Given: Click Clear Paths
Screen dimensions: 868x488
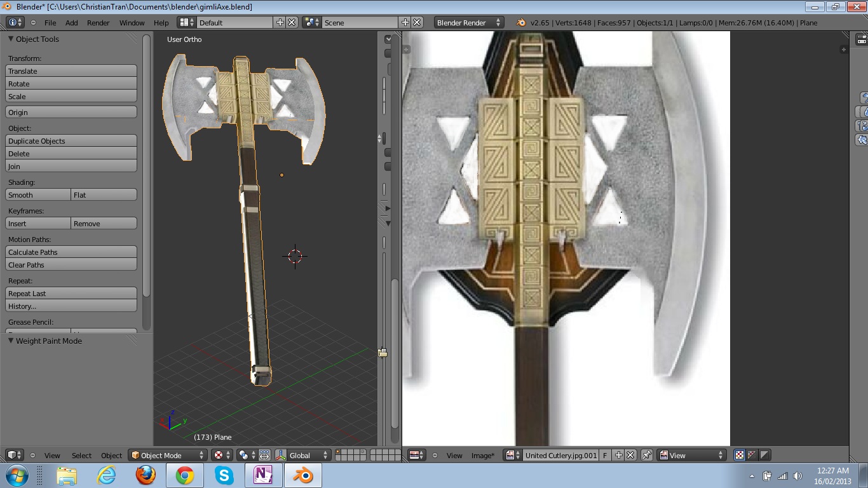Looking at the screenshot, I should coord(71,265).
